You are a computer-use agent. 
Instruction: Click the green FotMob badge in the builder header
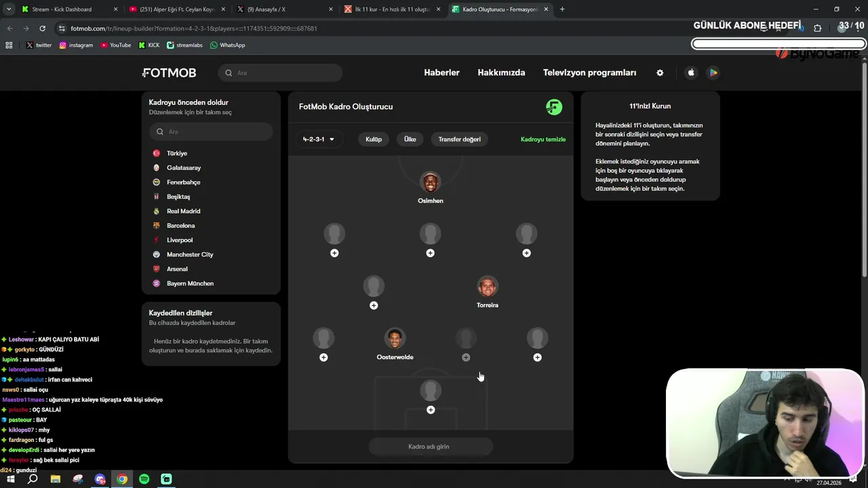(x=554, y=107)
